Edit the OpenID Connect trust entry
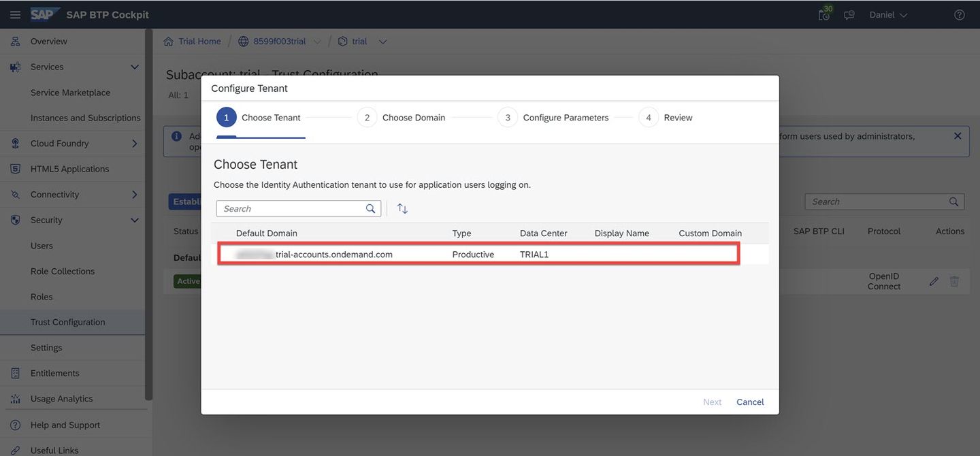980x456 pixels. click(934, 281)
